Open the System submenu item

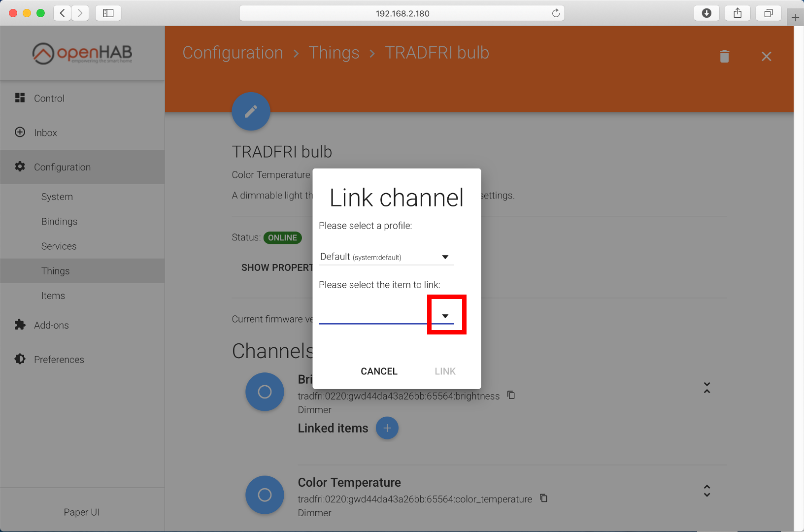(x=82, y=197)
